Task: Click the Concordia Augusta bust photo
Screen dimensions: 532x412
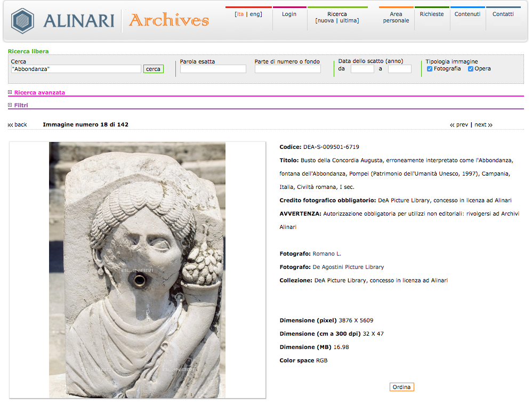Action: tap(137, 270)
